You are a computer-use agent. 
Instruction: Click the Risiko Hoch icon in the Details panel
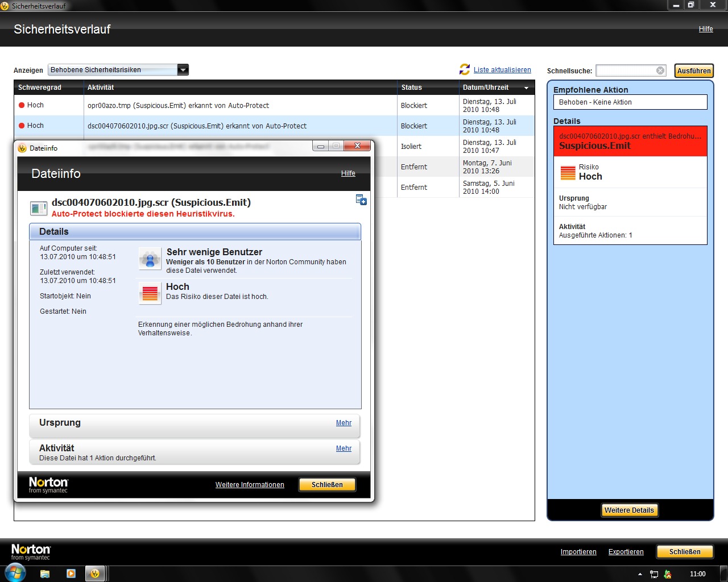tap(568, 172)
